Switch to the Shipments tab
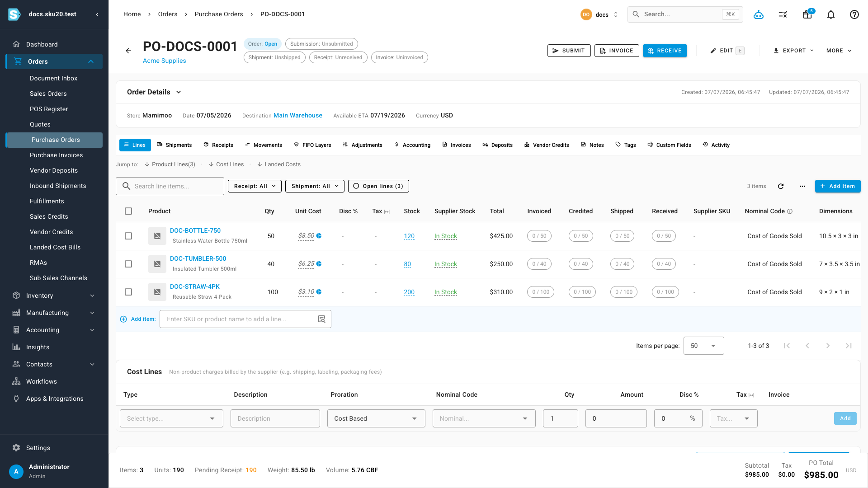The image size is (868, 488). pos(175,145)
